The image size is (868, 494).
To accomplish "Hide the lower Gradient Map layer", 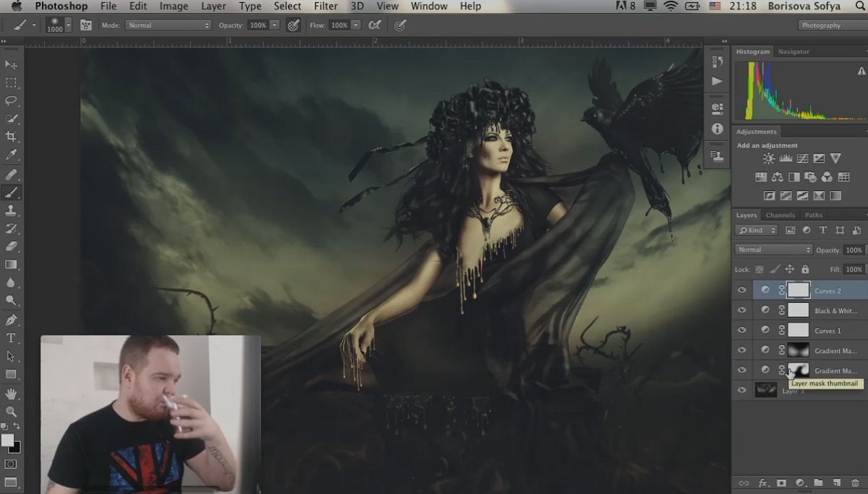I will pyautogui.click(x=741, y=370).
